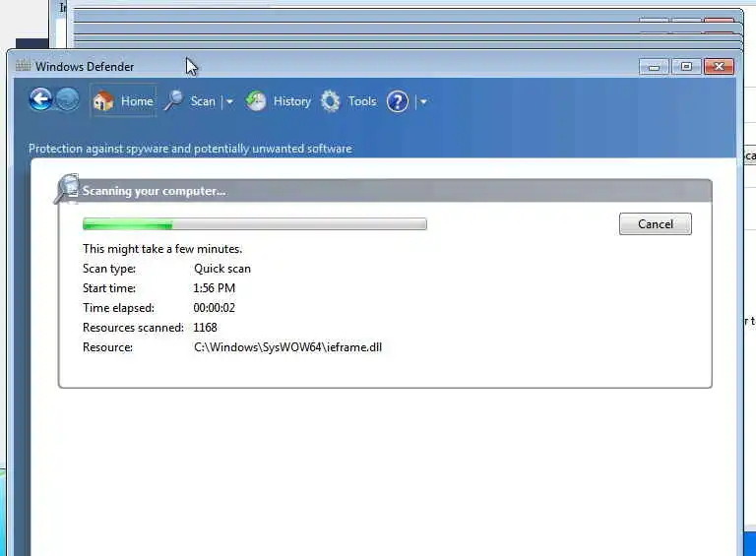Click the 'Time elapsed:' field label

118,308
